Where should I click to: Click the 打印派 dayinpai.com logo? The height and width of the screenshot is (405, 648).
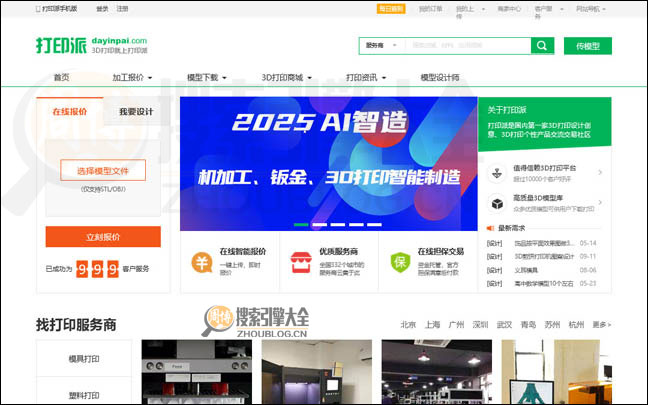tap(91, 45)
